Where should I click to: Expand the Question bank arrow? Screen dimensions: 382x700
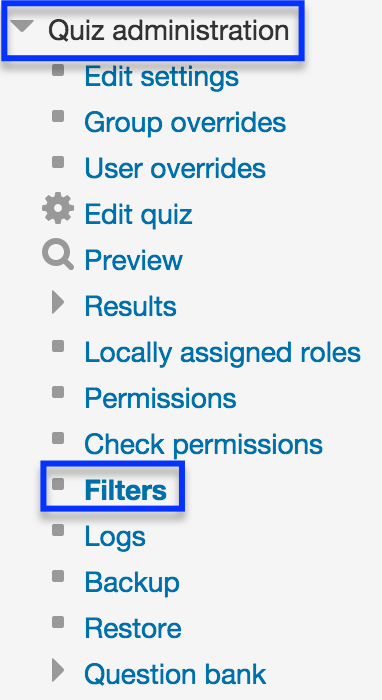click(x=58, y=670)
